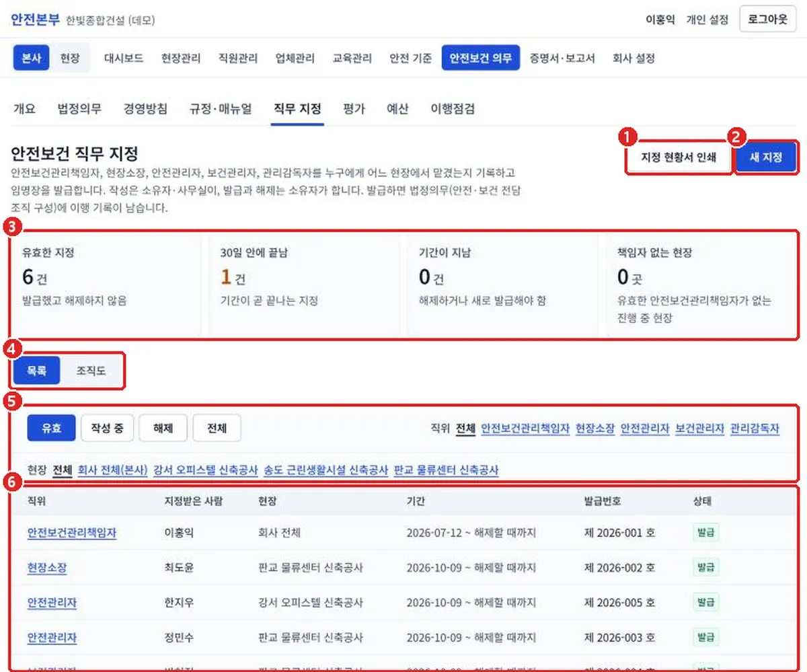The image size is (807, 672).
Task: Open 개인 설정 in header
Action: [707, 20]
